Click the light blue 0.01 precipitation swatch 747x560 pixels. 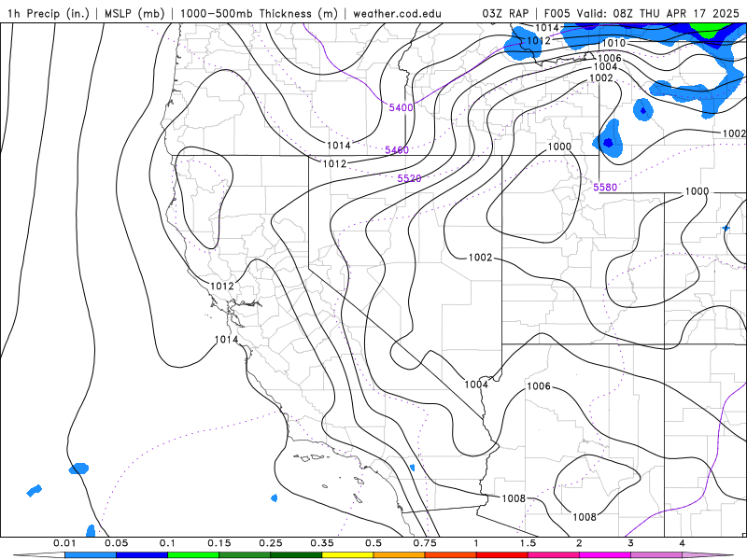(91, 555)
